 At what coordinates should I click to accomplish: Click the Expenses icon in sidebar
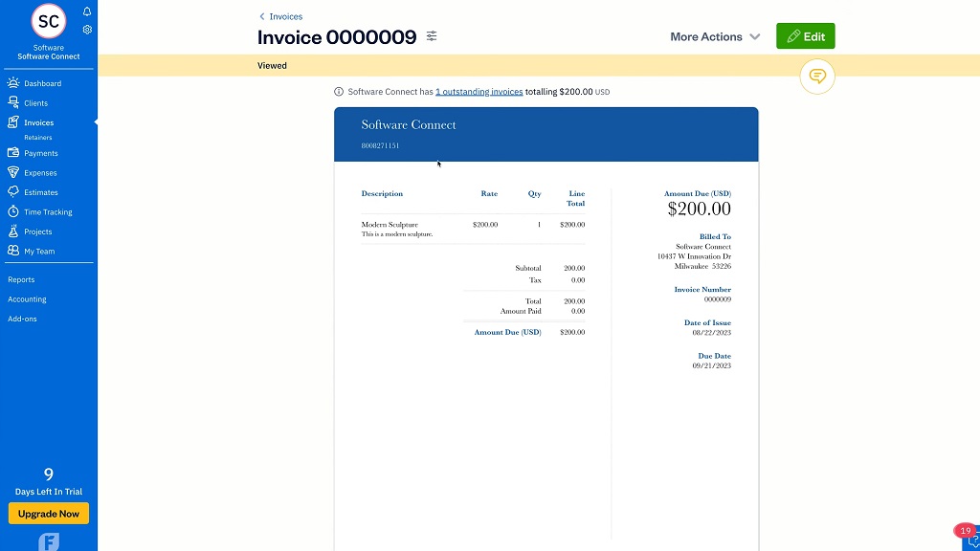tap(13, 172)
